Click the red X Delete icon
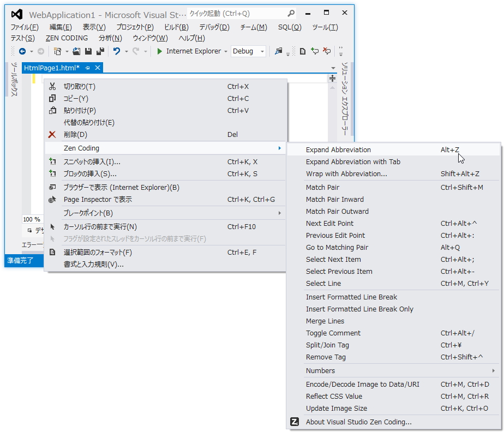The width and height of the screenshot is (504, 432). click(52, 134)
